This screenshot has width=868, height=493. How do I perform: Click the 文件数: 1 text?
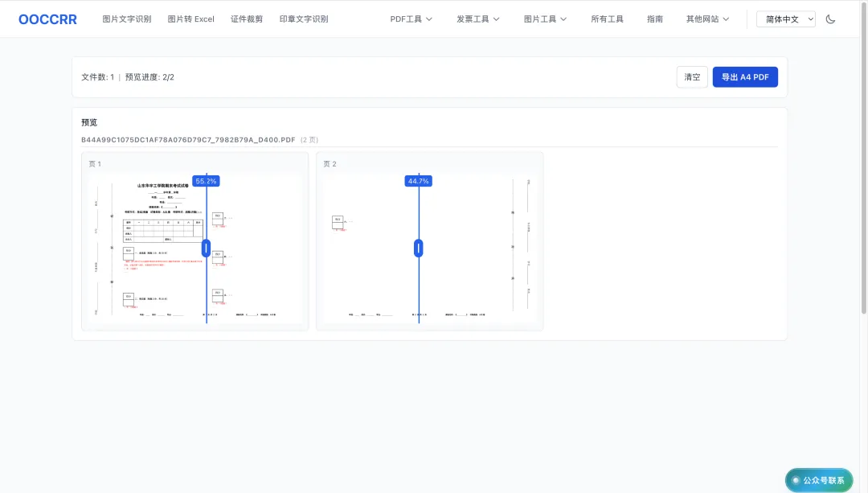[97, 77]
